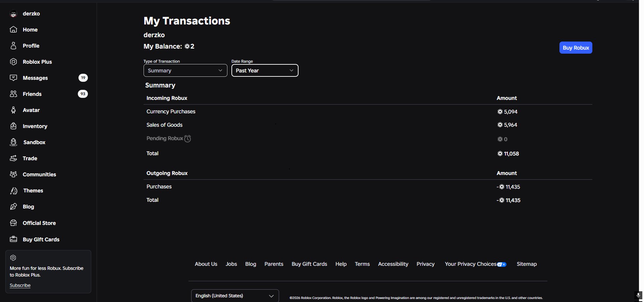644x302 pixels.
Task: Open the English (United States) language dropdown
Action: pos(235,296)
